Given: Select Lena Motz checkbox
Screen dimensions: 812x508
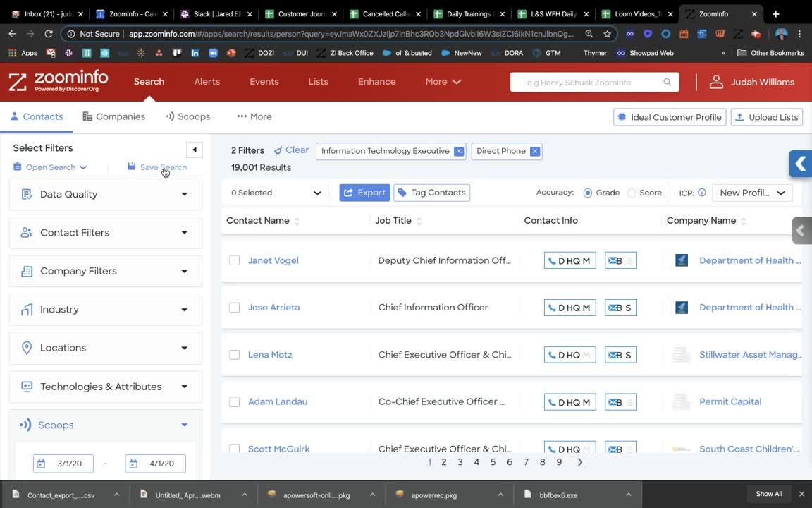Looking at the screenshot, I should 235,355.
